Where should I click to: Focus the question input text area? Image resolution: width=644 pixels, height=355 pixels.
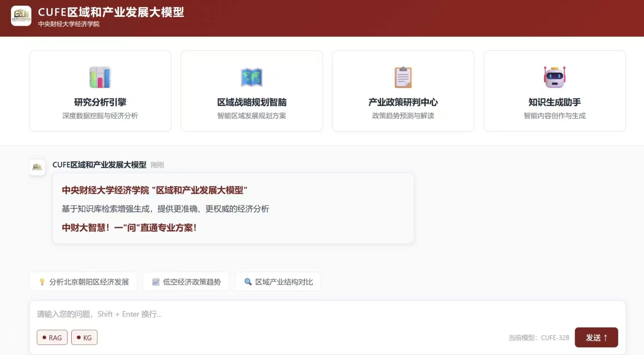(327, 314)
